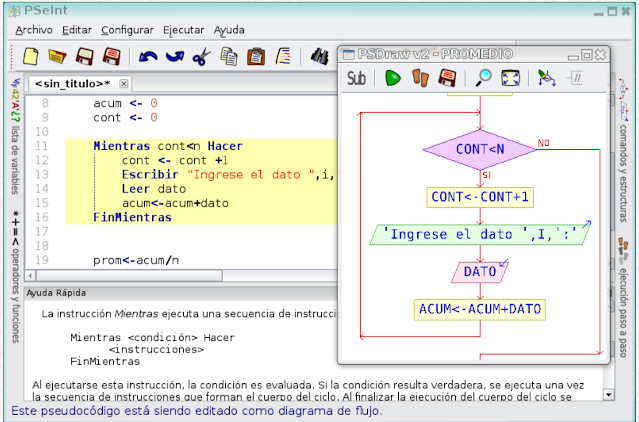
Task: Click the Sub button in PSDraw toolbar
Action: pyautogui.click(x=356, y=78)
